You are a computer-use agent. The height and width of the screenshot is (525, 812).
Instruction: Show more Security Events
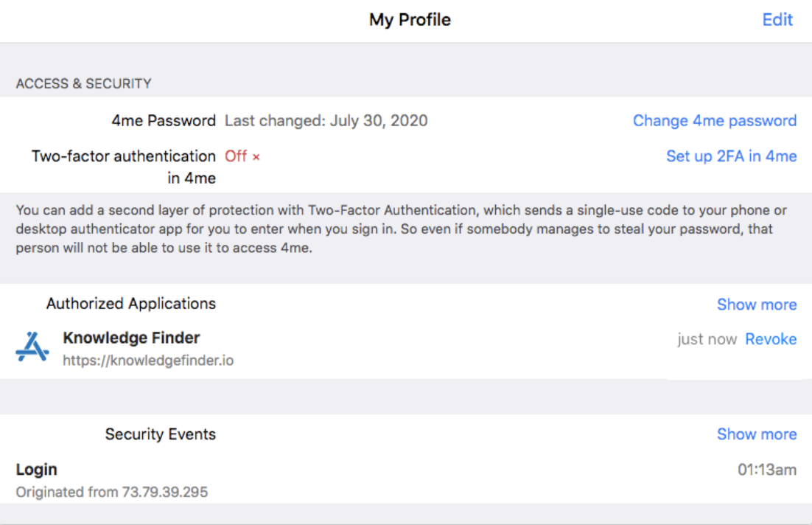coord(757,434)
